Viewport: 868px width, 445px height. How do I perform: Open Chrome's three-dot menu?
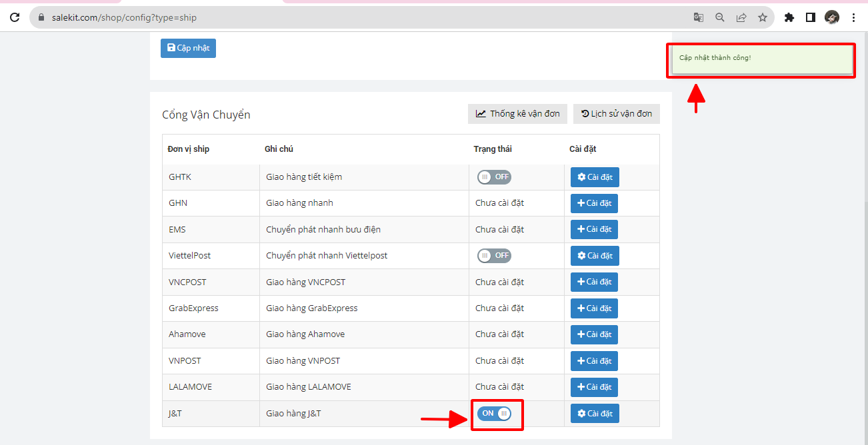click(853, 18)
